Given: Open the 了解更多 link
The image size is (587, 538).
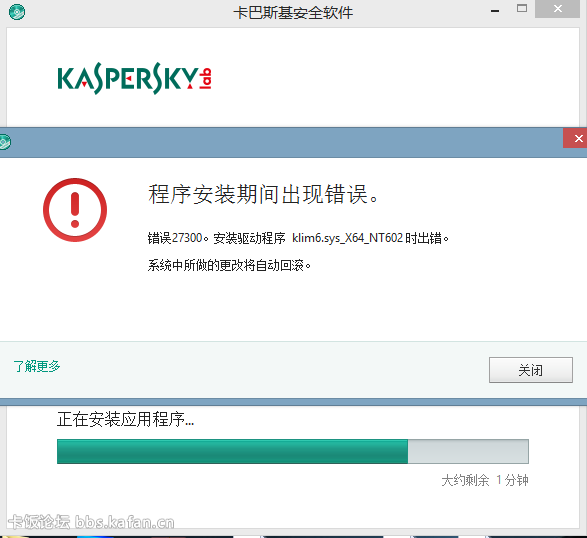Looking at the screenshot, I should [x=37, y=366].
